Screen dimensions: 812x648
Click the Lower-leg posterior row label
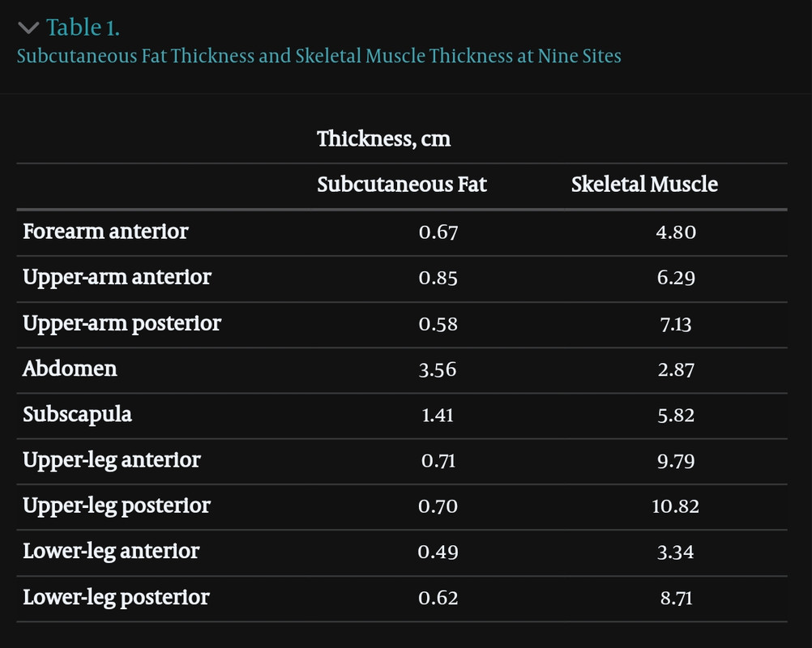click(x=116, y=597)
